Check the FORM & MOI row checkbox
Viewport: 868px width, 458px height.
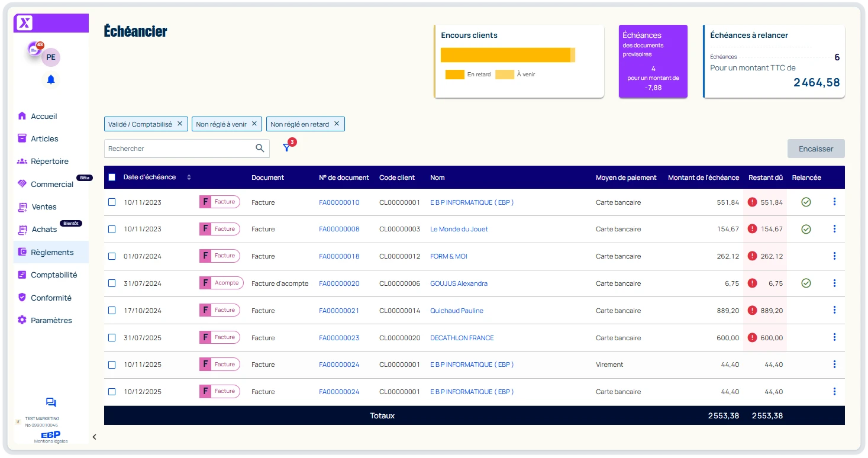pyautogui.click(x=112, y=256)
